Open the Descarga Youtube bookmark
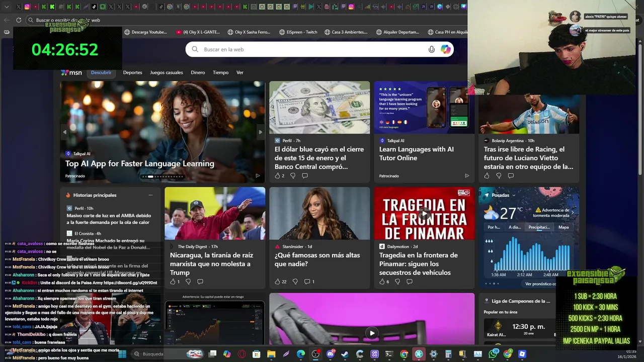The image size is (644, 362). click(x=145, y=32)
